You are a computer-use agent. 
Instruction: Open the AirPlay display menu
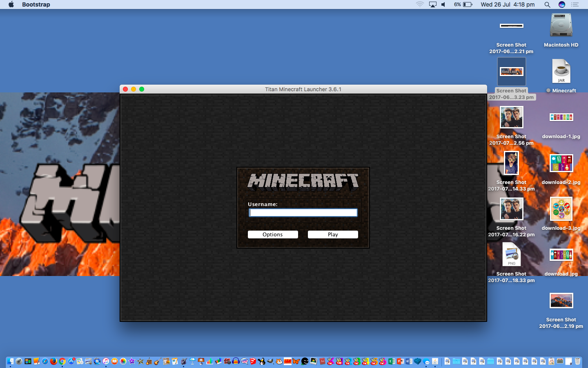coord(432,4)
